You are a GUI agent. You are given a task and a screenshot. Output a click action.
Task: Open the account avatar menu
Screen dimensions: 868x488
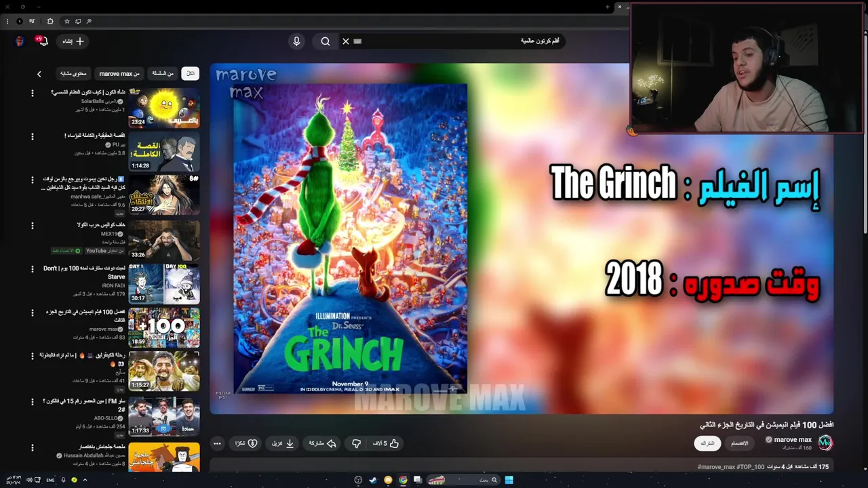20,41
